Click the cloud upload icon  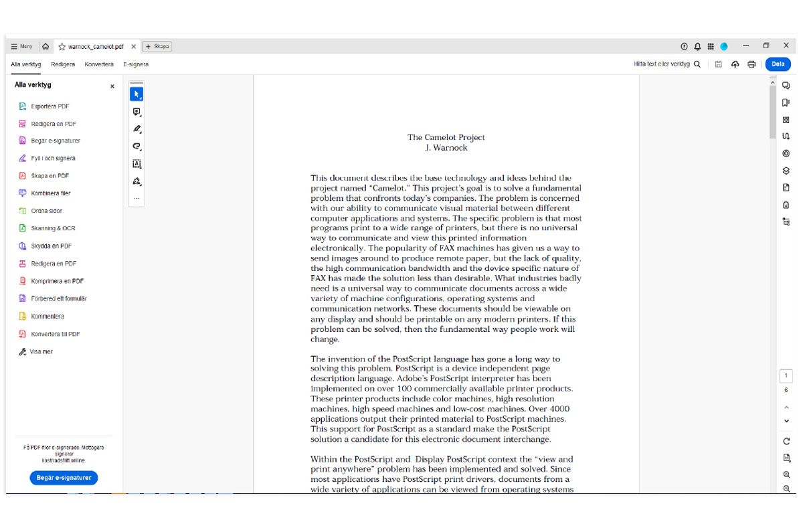point(735,64)
